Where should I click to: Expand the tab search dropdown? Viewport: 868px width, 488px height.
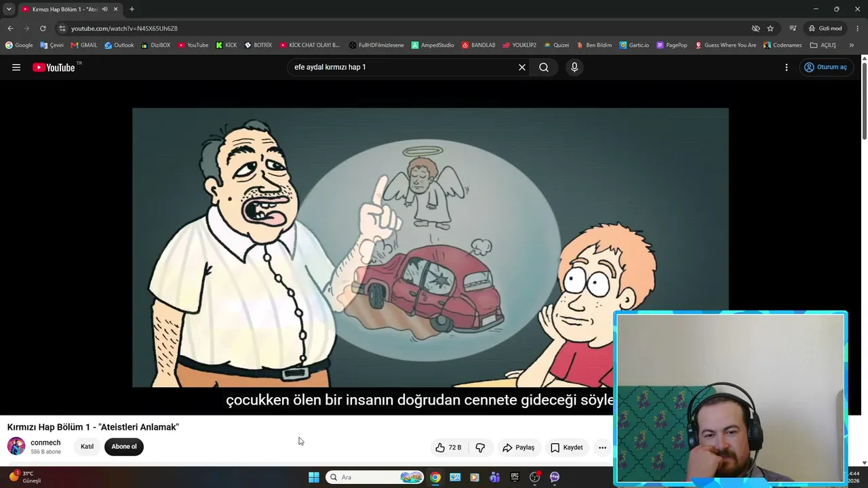[9, 9]
